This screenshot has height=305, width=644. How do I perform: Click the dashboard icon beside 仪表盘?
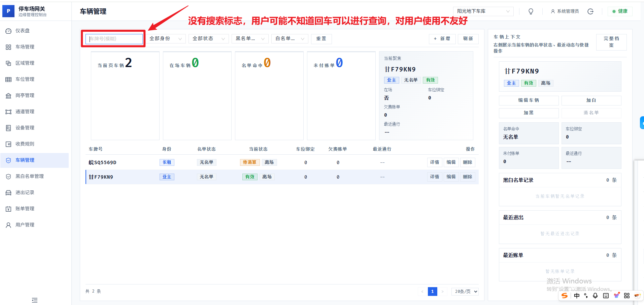pyautogui.click(x=8, y=31)
